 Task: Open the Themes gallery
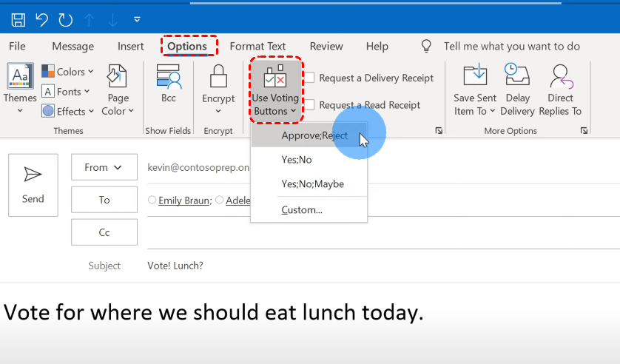(20, 88)
